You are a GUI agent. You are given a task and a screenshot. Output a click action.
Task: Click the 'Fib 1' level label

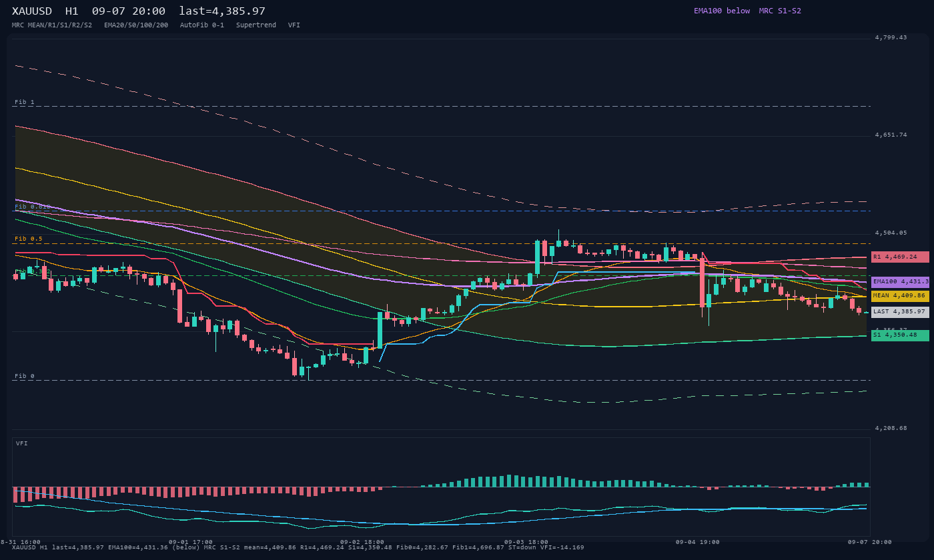tap(25, 102)
